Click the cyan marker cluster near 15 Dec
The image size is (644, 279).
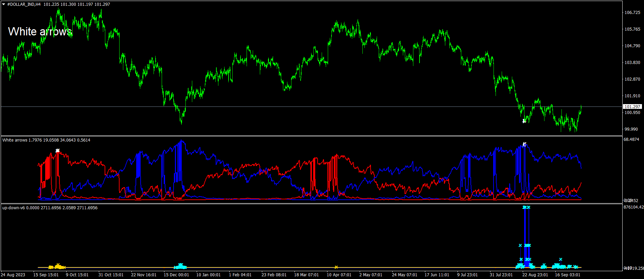[180, 266]
